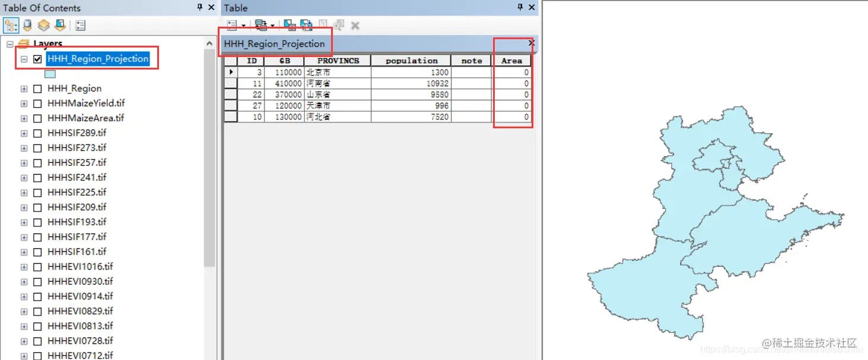Select row selector for ID 27

coord(231,106)
